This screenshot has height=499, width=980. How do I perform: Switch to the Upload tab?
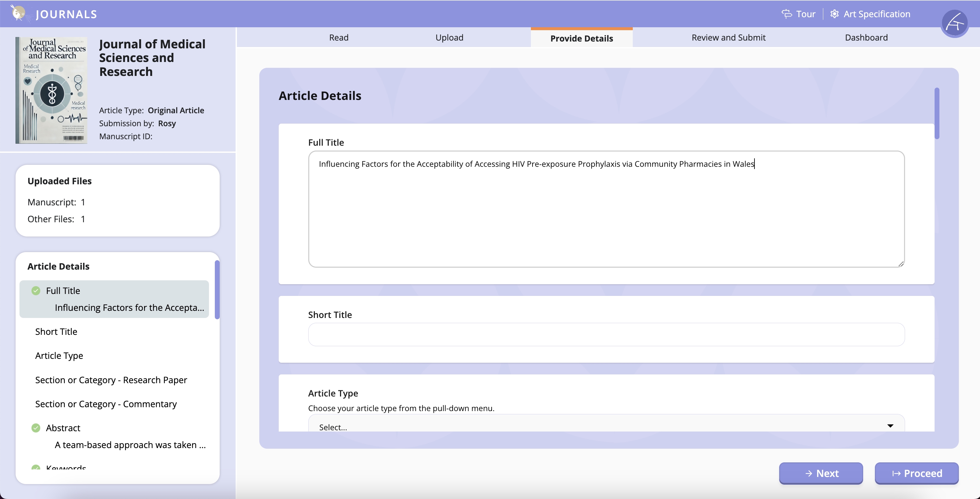click(x=449, y=37)
